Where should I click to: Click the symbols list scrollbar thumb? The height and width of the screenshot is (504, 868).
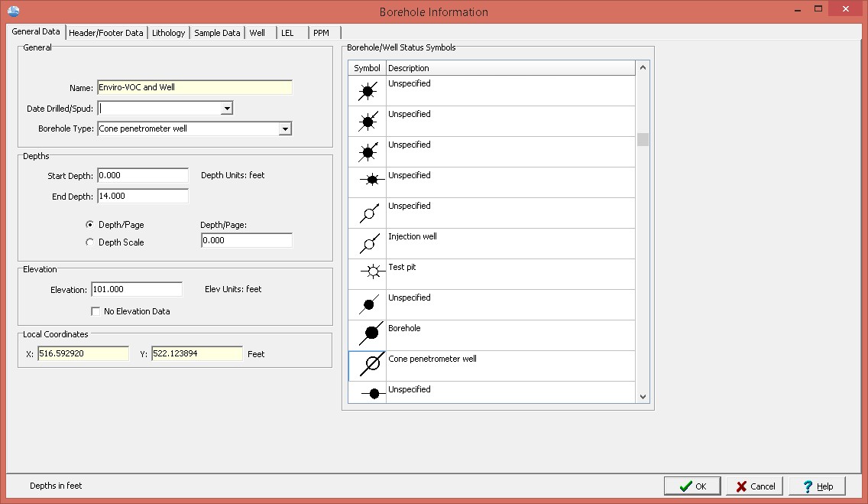643,139
